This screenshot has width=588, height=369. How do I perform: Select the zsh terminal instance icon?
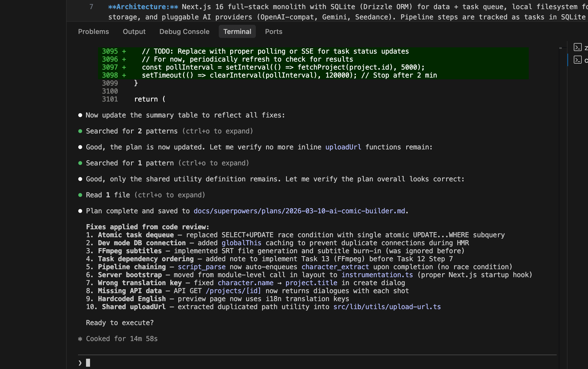pyautogui.click(x=578, y=47)
